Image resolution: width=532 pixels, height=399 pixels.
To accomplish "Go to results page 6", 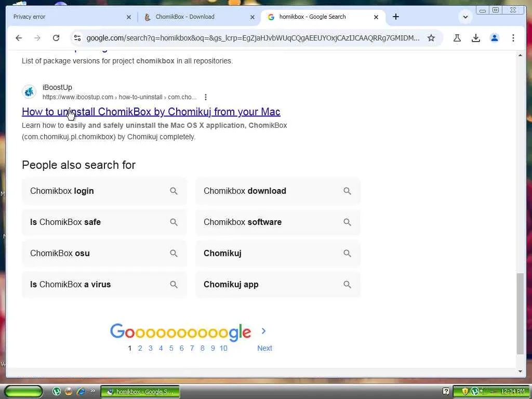I will coord(181,348).
